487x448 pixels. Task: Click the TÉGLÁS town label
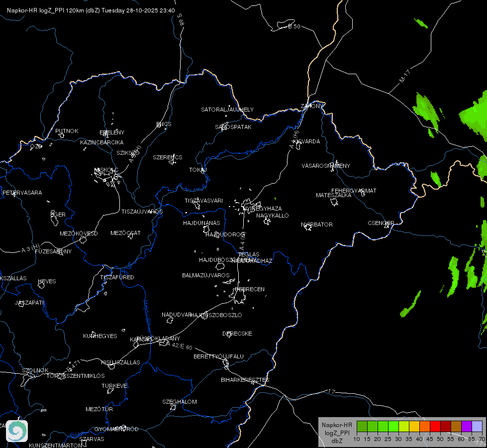[x=249, y=254]
